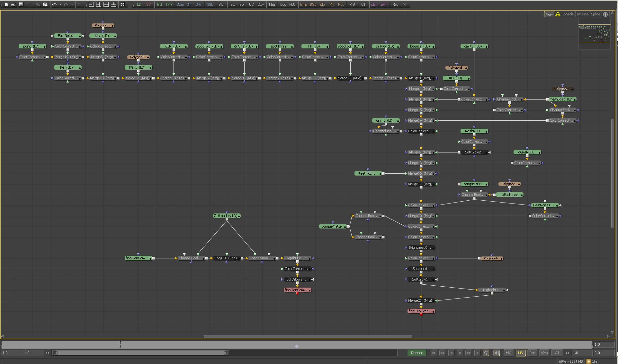Toggle the All render button

point(557,353)
